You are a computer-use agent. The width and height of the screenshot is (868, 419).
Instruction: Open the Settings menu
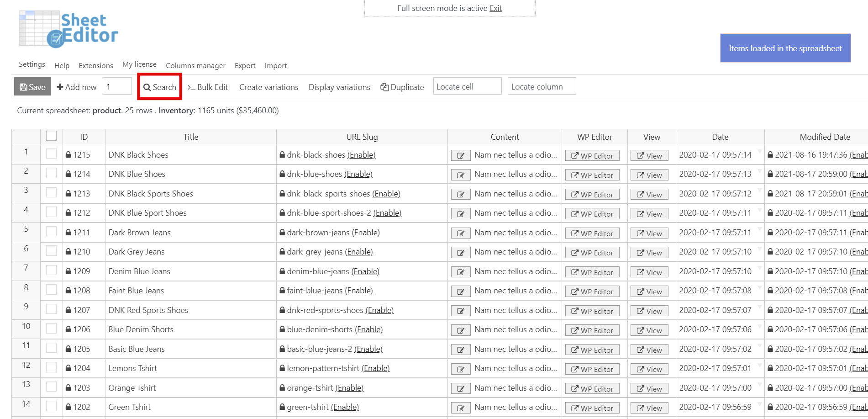click(31, 64)
